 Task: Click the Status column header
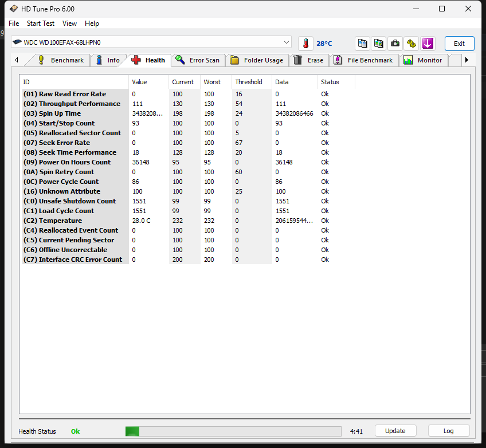[336, 82]
